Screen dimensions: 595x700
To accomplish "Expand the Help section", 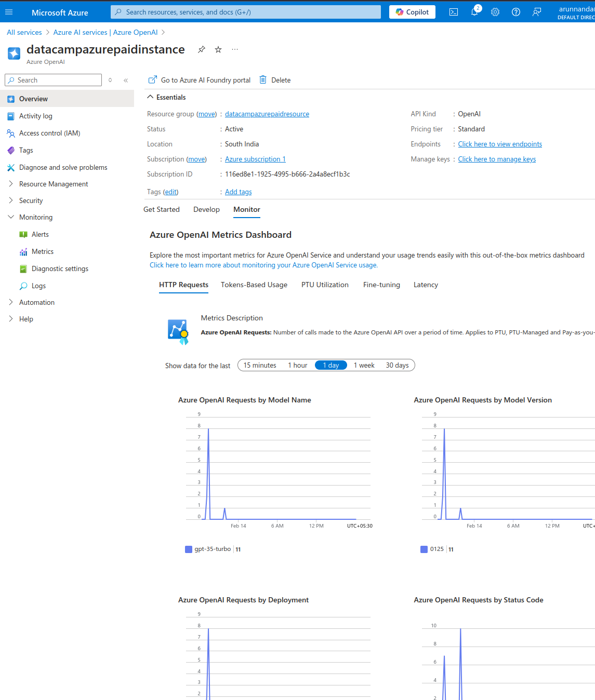I will point(11,319).
